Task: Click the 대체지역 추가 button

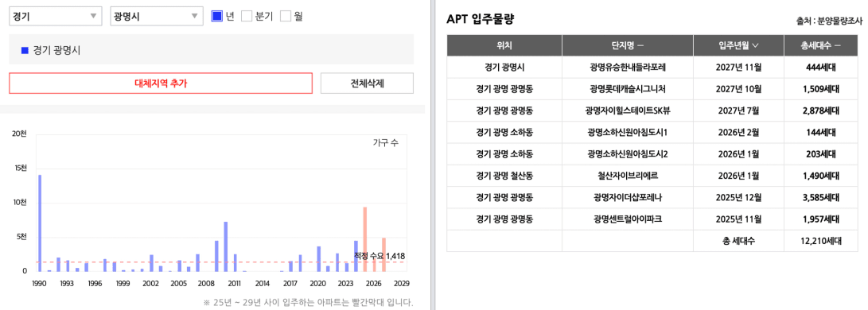Action: point(161,83)
